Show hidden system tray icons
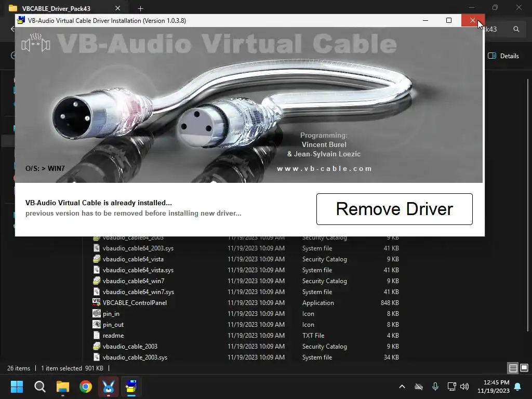This screenshot has height=399, width=532. tap(402, 387)
